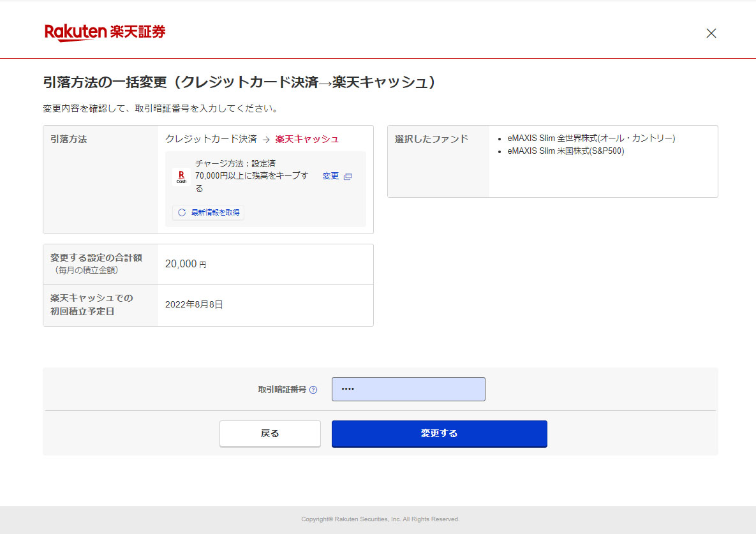756x534 pixels.
Task: Open the 変更 link for charge method
Action: pos(330,176)
